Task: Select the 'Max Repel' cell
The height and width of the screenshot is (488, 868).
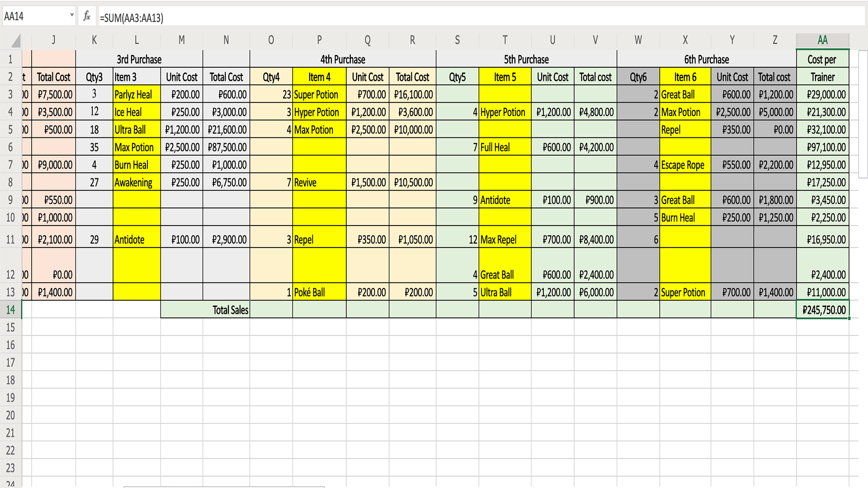Action: [505, 239]
